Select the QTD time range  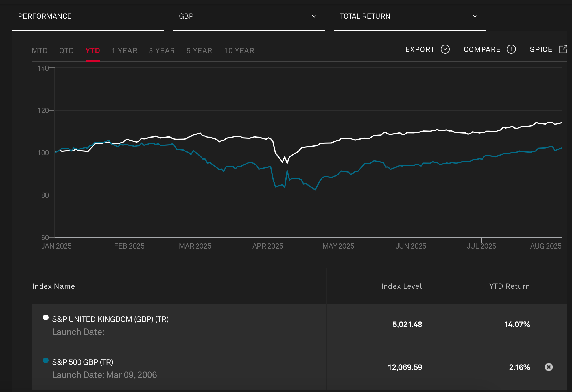tap(66, 51)
